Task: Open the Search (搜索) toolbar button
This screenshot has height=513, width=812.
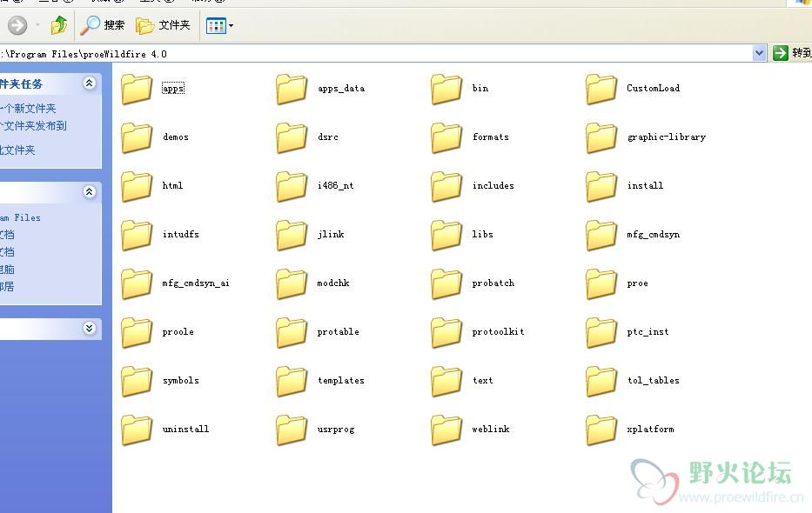Action: (x=103, y=25)
